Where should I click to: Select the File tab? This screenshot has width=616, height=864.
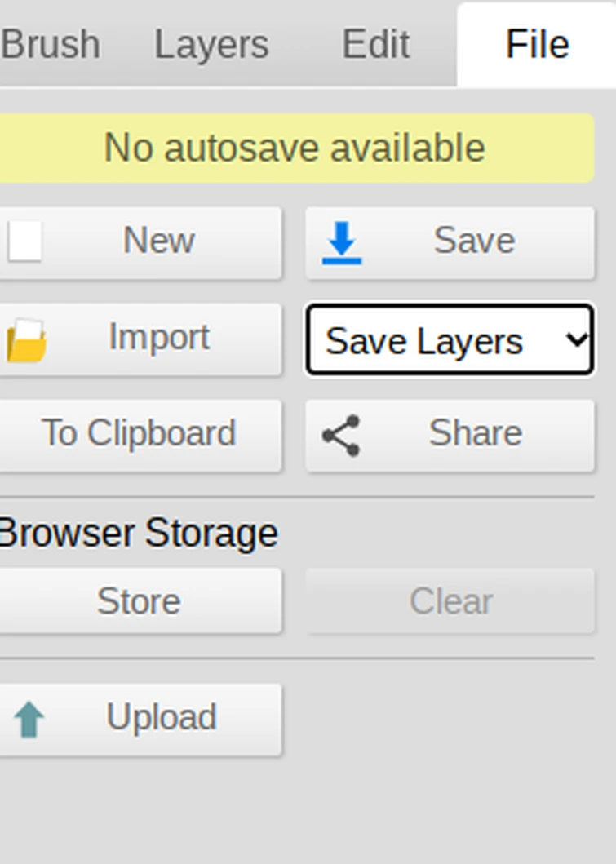click(537, 44)
